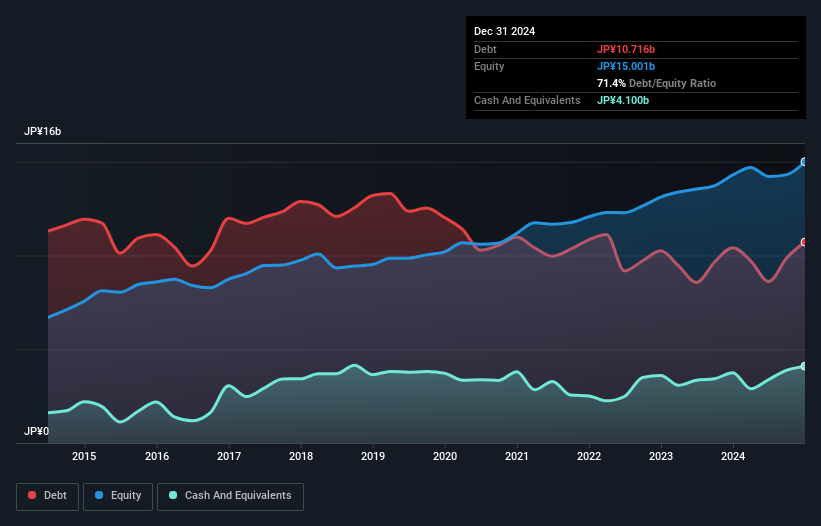Click the 2015 x-axis label
The height and width of the screenshot is (526, 821).
84,456
